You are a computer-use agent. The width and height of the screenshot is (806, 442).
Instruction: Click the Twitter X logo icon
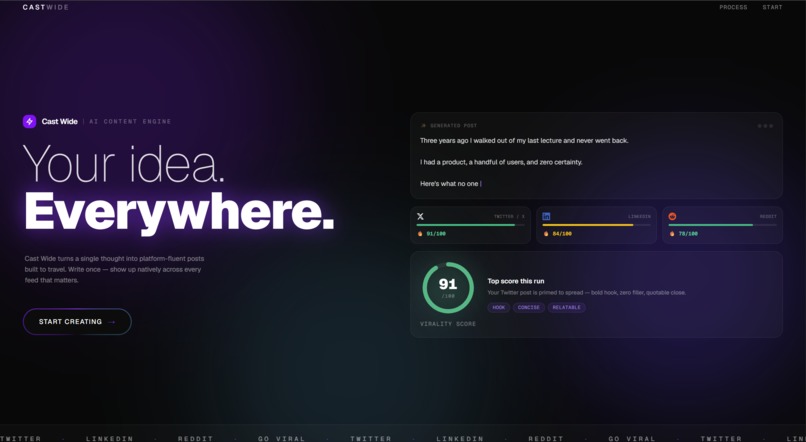pyautogui.click(x=420, y=216)
